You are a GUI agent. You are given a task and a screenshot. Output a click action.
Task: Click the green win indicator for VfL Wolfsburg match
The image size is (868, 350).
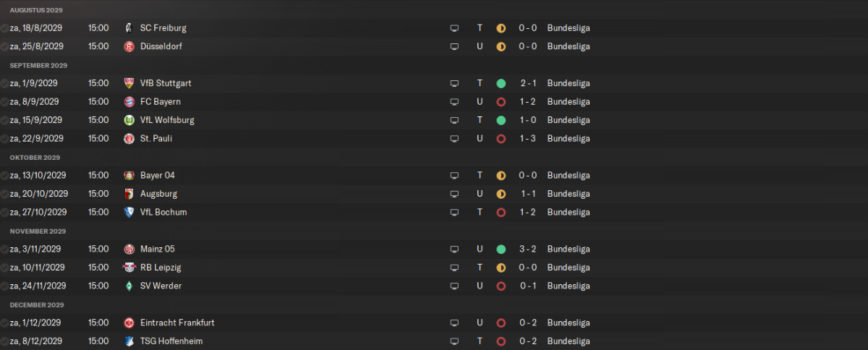click(x=501, y=120)
